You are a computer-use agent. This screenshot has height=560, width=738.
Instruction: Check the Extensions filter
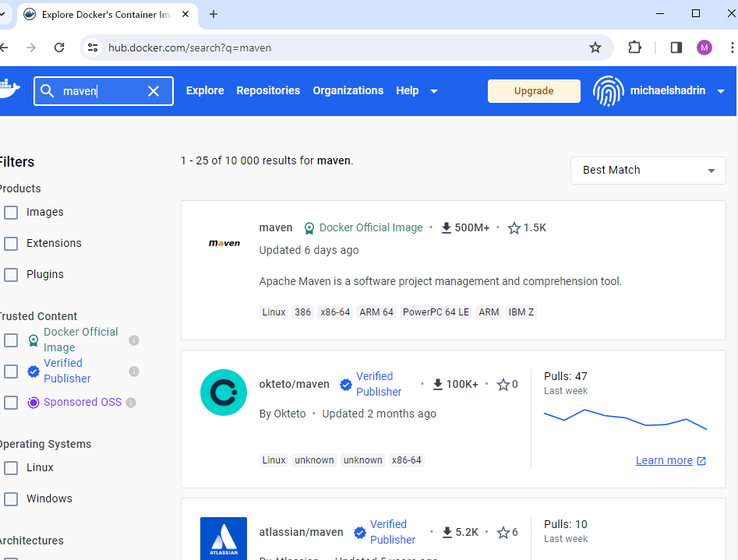11,243
